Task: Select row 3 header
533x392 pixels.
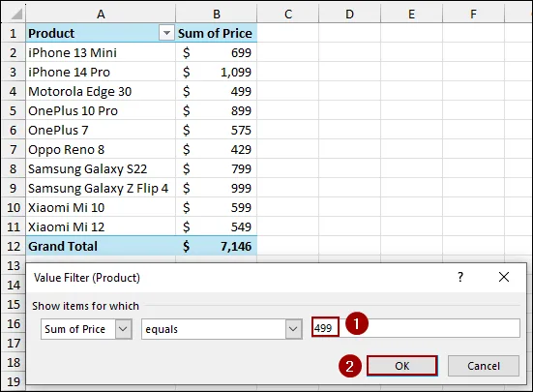Action: pyautogui.click(x=14, y=72)
